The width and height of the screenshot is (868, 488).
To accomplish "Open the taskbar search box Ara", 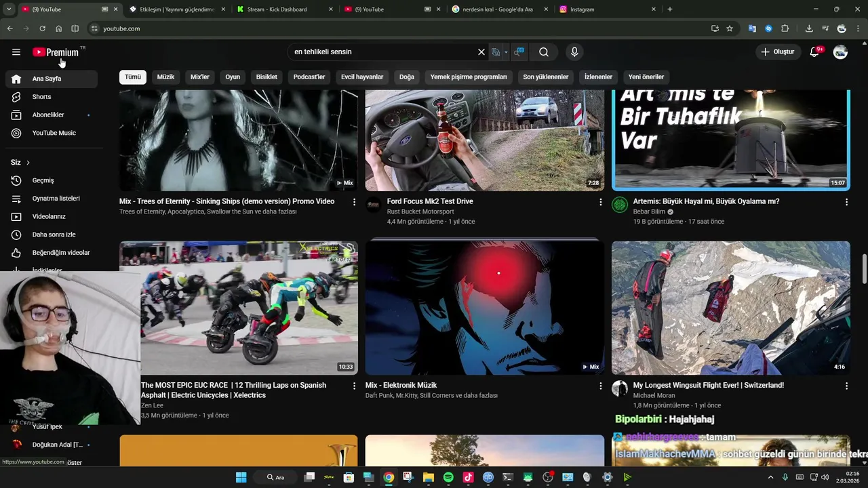I will [276, 477].
